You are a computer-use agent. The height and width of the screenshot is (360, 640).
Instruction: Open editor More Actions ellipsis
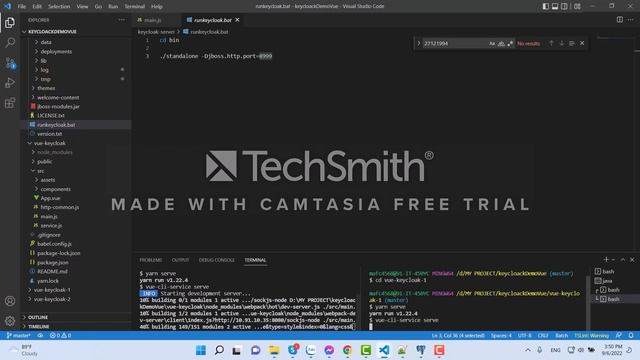coord(631,20)
